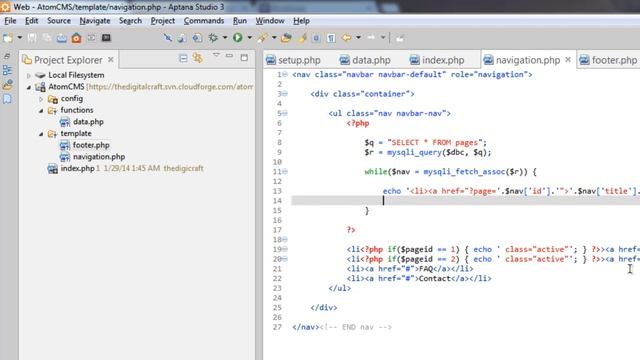Click the bottom blue icon in left sidebar
Viewport: 640px width, 360px height.
tap(7, 99)
